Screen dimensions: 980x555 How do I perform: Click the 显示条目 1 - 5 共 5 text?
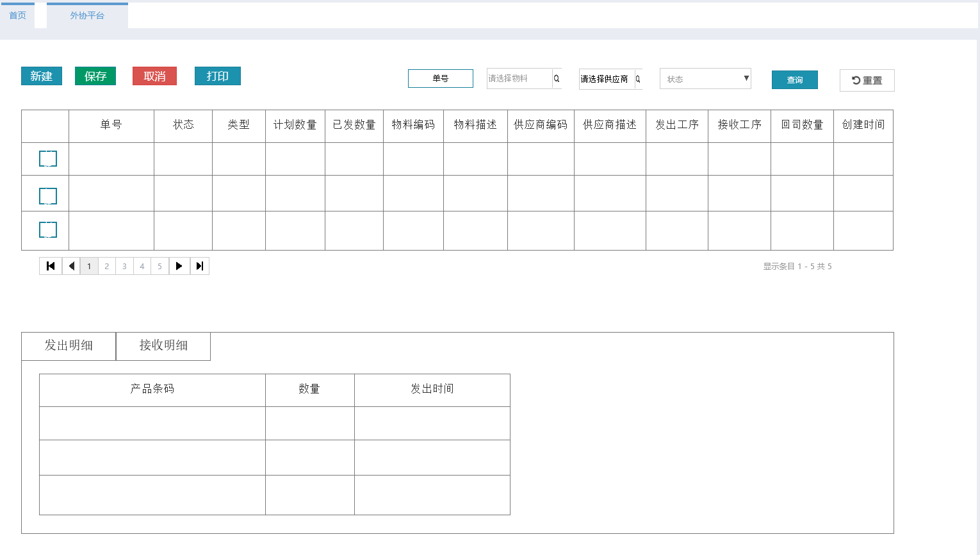797,267
